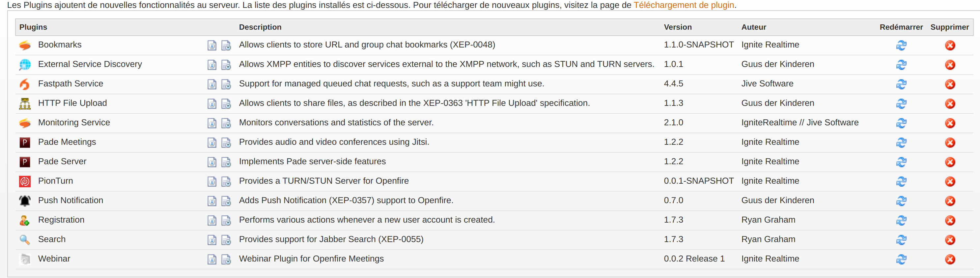View the changelog for the Registration plugin
This screenshot has height=278, width=980.
click(x=226, y=220)
